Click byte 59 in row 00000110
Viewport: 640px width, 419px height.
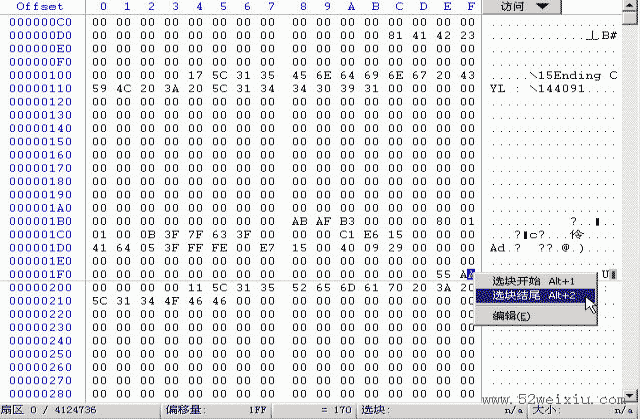pyautogui.click(x=99, y=89)
